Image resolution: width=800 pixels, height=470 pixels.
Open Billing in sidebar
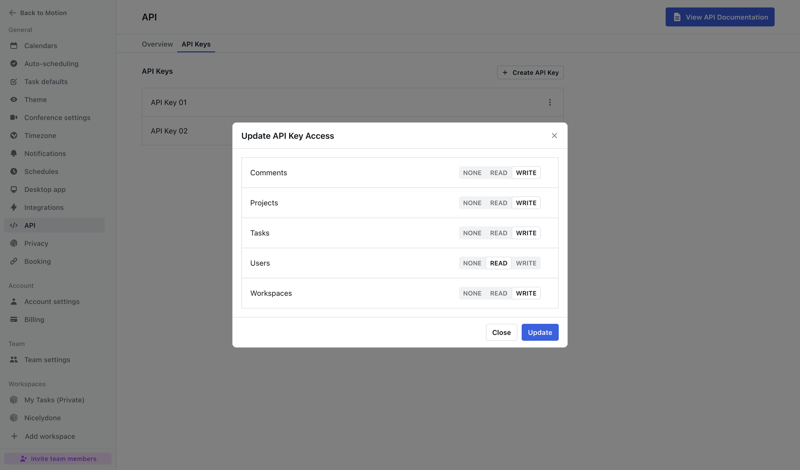pyautogui.click(x=55, y=319)
